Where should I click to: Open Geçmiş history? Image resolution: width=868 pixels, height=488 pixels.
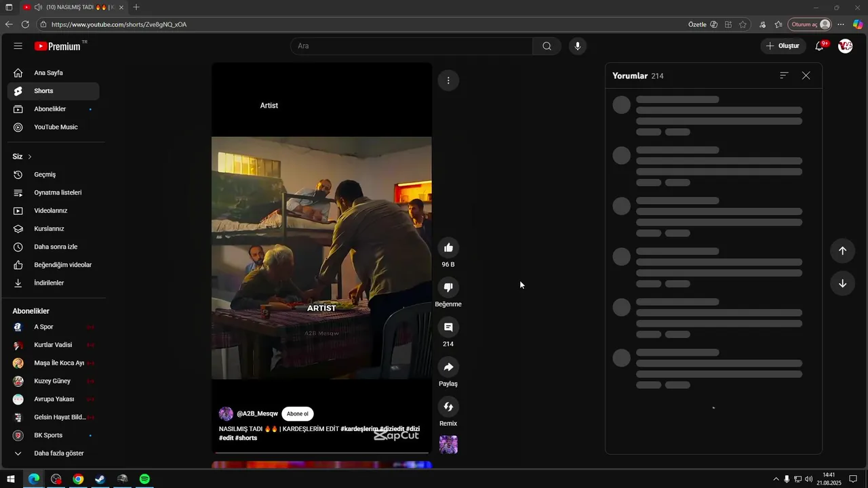[54, 175]
